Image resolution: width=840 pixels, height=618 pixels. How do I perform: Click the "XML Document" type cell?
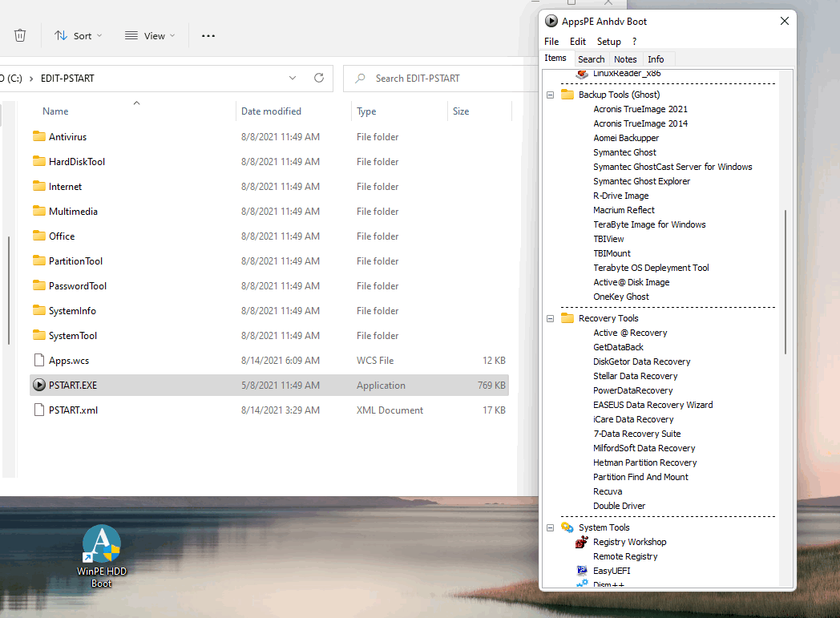click(390, 410)
